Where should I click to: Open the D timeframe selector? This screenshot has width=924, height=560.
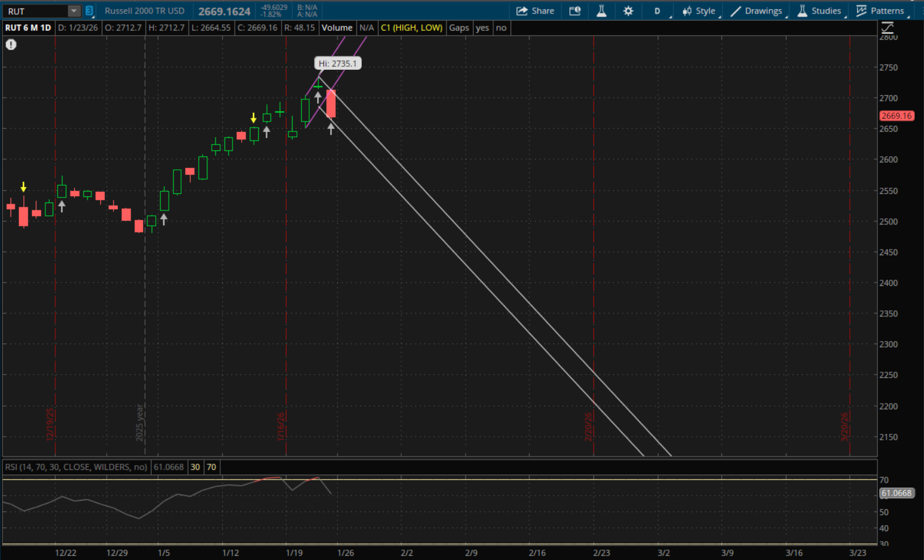(657, 11)
